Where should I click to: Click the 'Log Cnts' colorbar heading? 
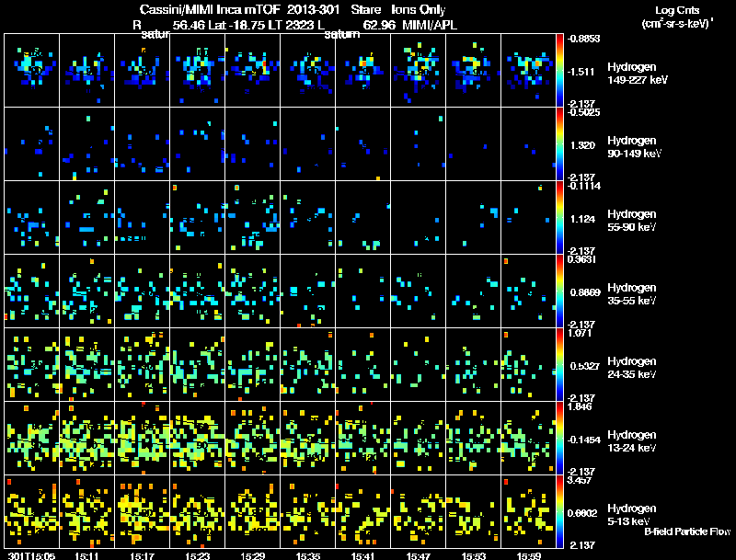point(677,10)
